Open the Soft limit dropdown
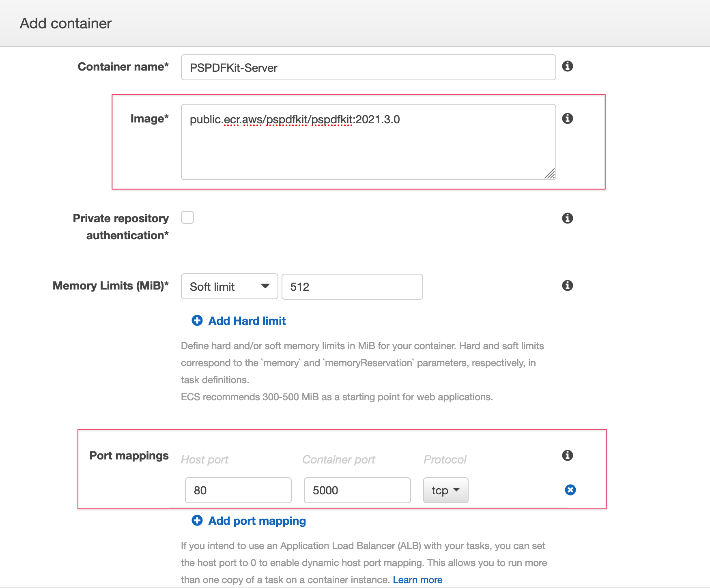Image resolution: width=710 pixels, height=588 pixels. coord(229,287)
